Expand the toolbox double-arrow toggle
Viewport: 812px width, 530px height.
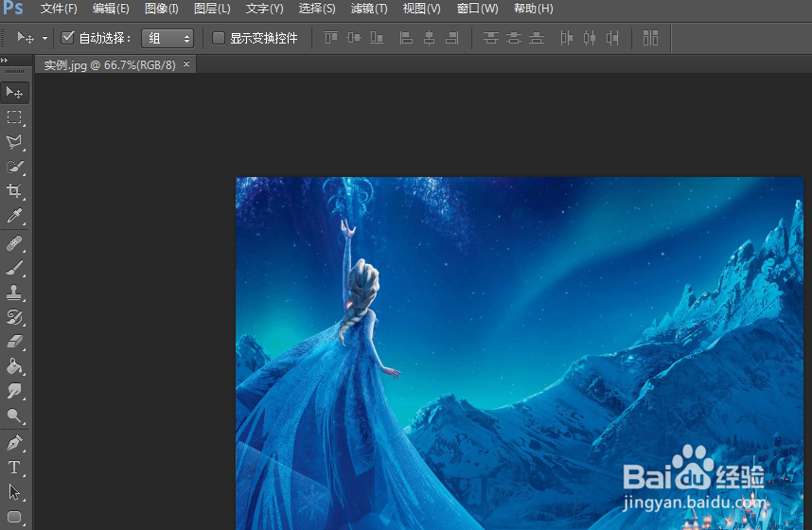(x=4, y=60)
